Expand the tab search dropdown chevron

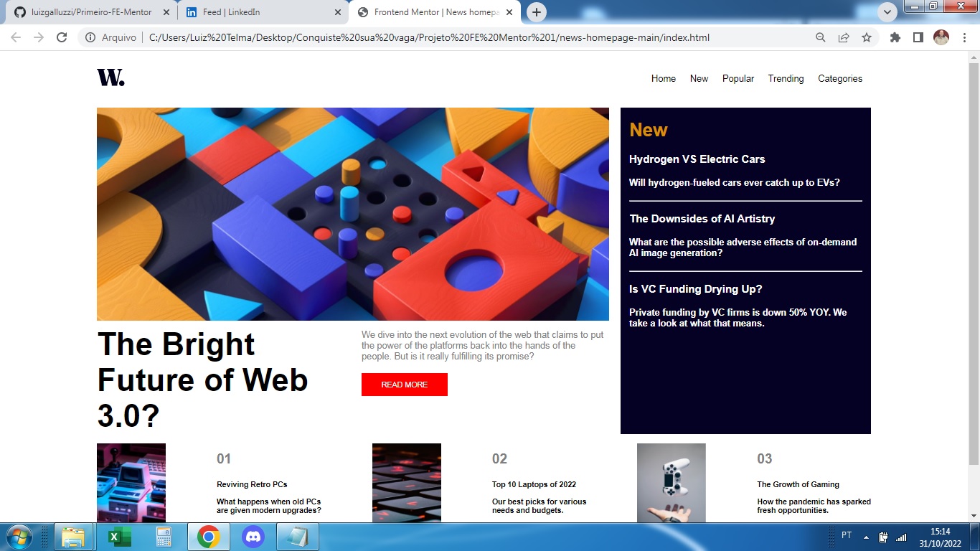coord(887,12)
